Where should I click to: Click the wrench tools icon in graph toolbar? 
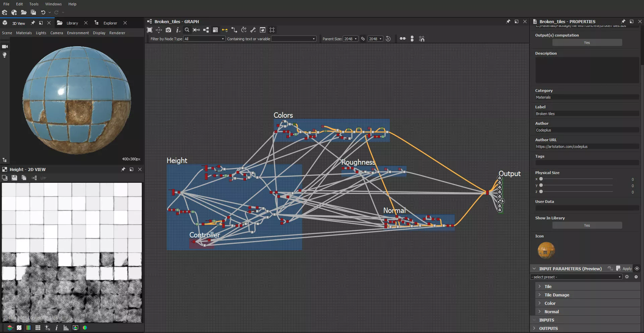[253, 30]
